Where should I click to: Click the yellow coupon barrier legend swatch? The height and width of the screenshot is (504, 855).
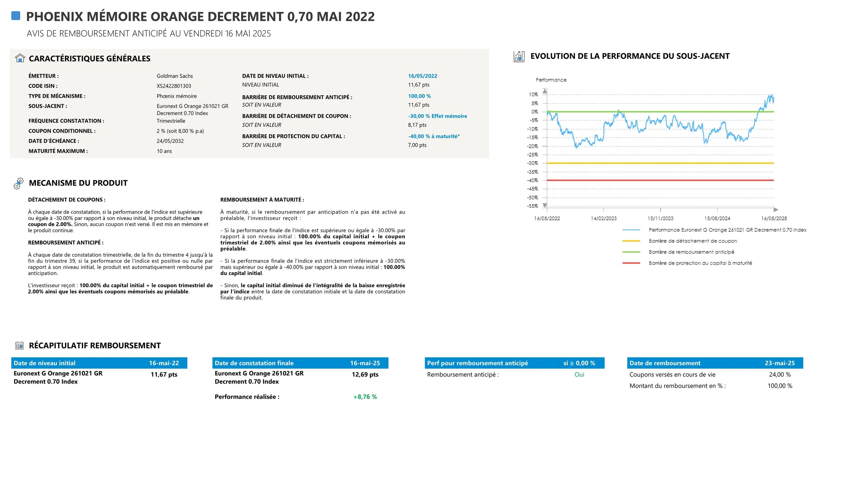coord(631,241)
